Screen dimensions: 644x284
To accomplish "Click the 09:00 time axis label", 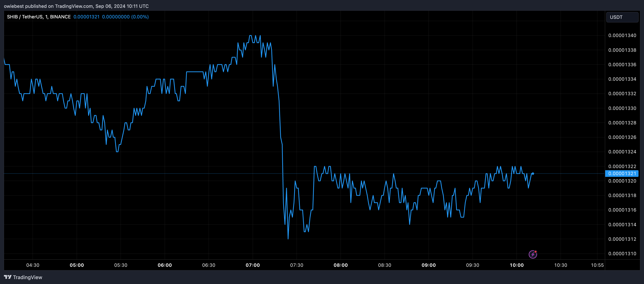I will pos(428,265).
